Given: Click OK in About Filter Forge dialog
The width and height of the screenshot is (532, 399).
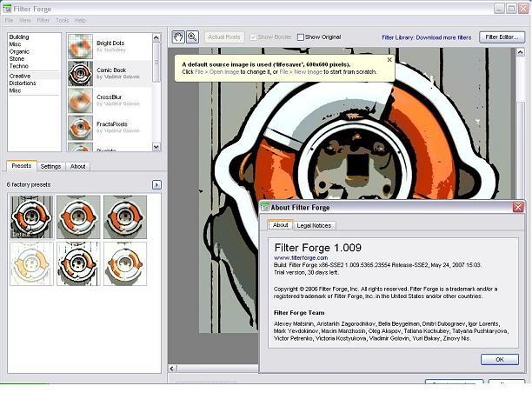Looking at the screenshot, I should (500, 359).
